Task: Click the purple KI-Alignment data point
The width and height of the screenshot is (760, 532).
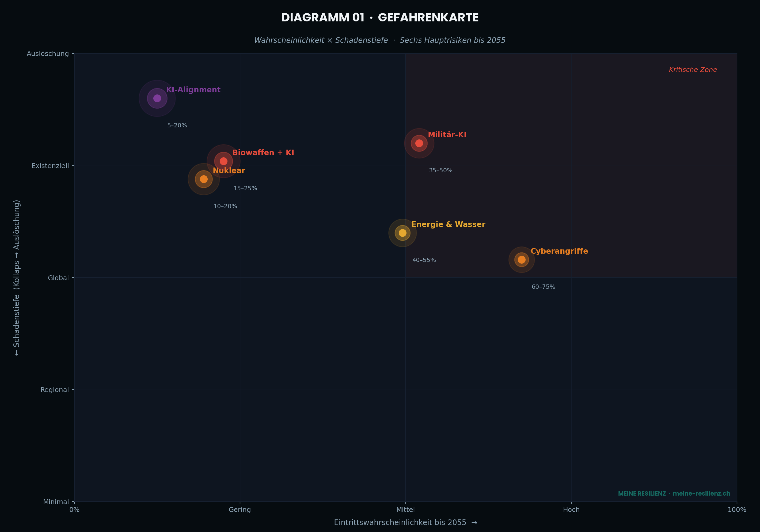Action: tap(157, 98)
